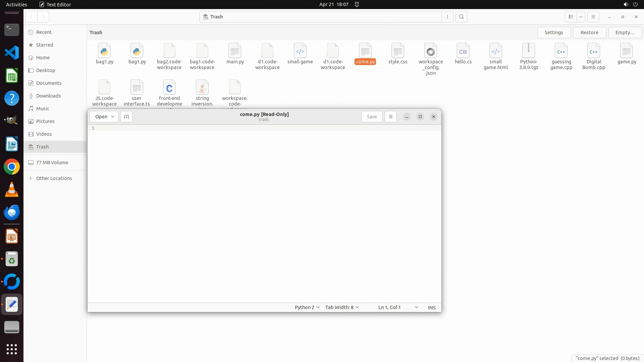Click the Ln 1, Col 1 position indicator
This screenshot has width=644, height=362.
389,307
